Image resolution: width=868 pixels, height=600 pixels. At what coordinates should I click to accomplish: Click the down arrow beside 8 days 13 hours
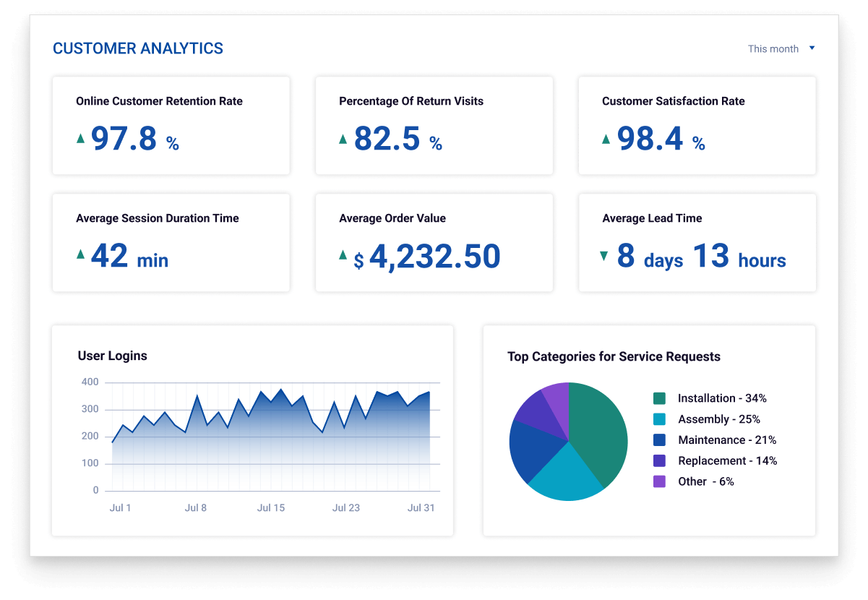[604, 255]
